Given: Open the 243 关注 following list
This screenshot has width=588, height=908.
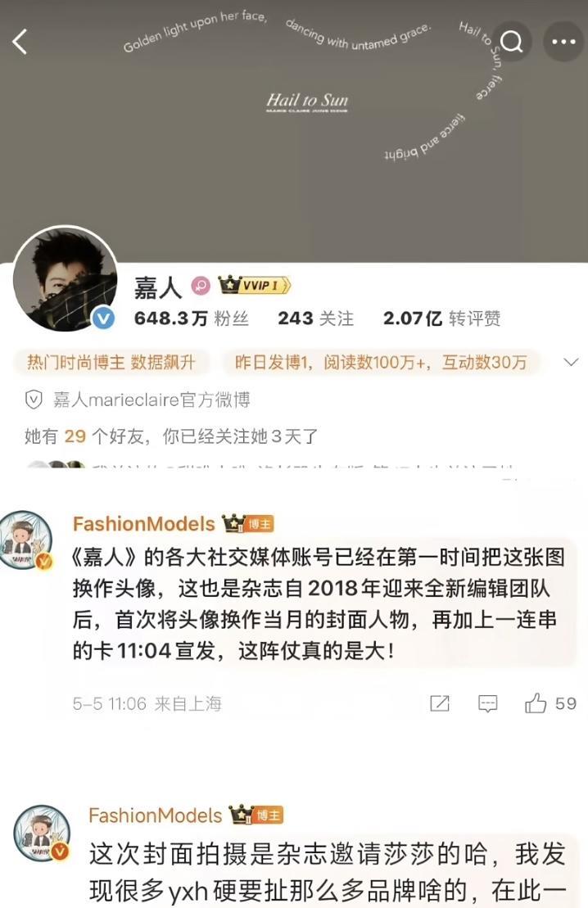Looking at the screenshot, I should click(316, 318).
